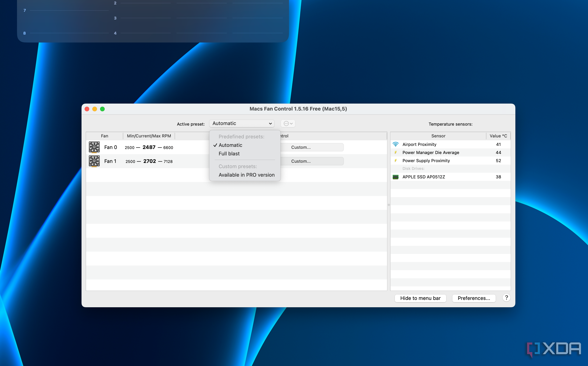Open the help question mark button
This screenshot has width=588, height=366.
(x=506, y=298)
